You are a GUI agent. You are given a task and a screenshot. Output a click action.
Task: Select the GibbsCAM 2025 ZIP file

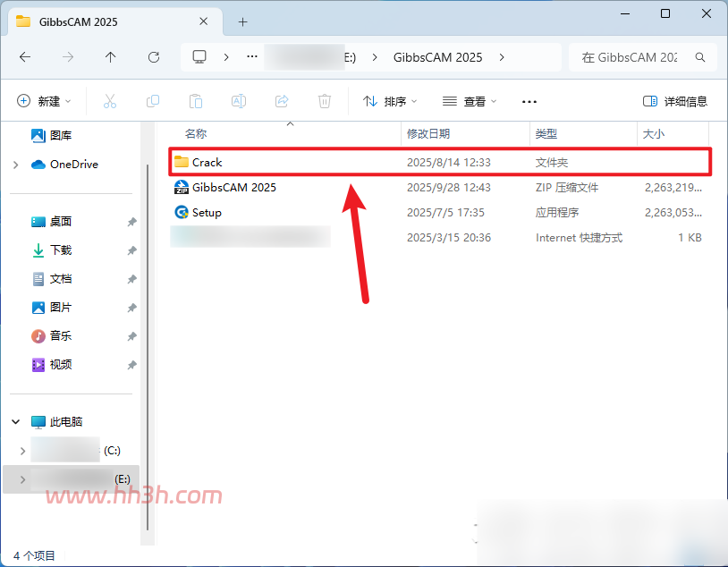pos(440,187)
